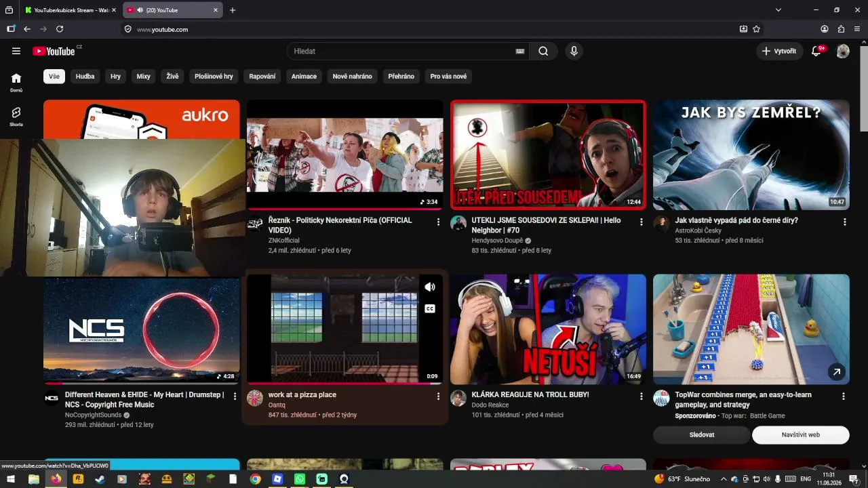This screenshot has width=868, height=488.
Task: Click the Navštívit web button
Action: pos(801,435)
